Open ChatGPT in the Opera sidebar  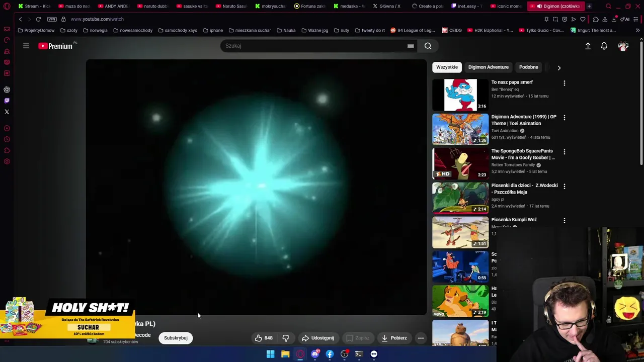[7, 89]
